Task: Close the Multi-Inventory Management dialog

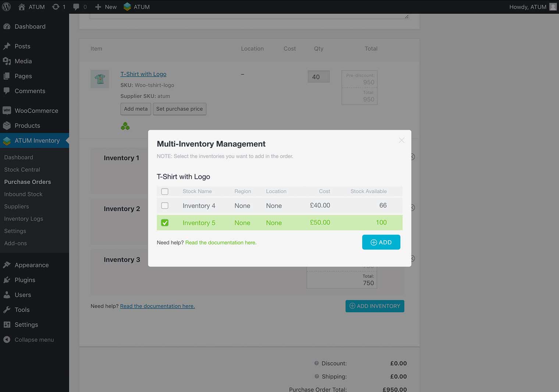Action: pyautogui.click(x=401, y=140)
